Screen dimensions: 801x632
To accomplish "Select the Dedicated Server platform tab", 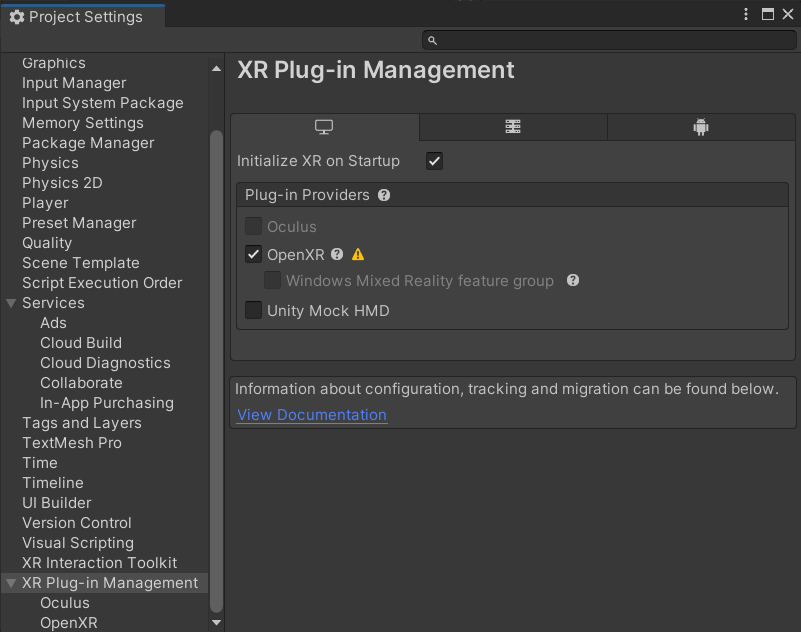I will click(513, 127).
